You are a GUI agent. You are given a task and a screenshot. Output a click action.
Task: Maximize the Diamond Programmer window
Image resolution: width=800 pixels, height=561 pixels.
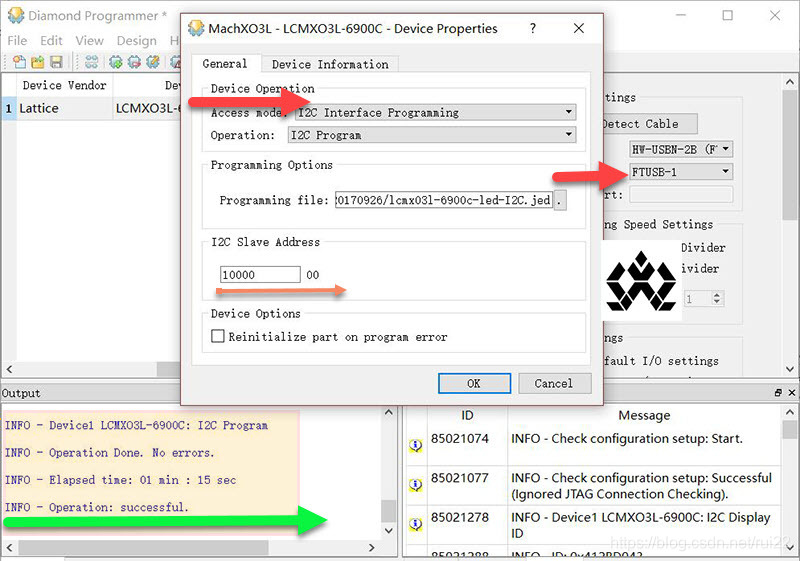728,15
